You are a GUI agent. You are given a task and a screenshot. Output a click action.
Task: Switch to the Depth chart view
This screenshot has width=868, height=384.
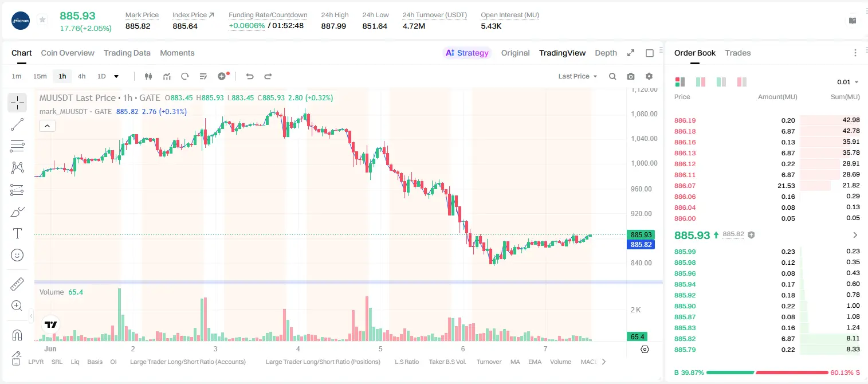point(606,53)
